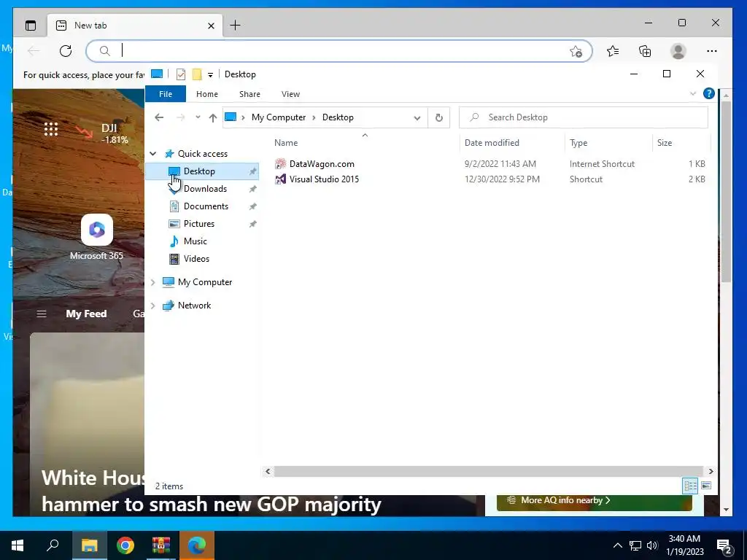Click the Search Desktop field

(x=583, y=117)
